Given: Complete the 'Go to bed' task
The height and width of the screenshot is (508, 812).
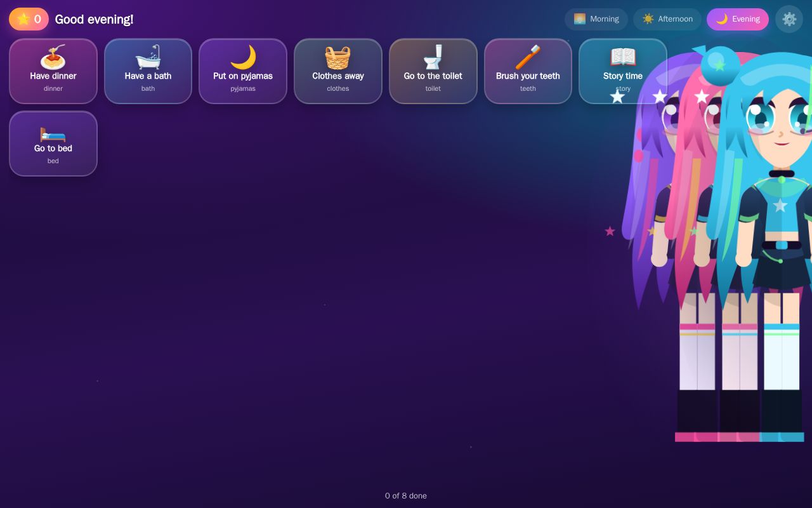Looking at the screenshot, I should point(53,144).
